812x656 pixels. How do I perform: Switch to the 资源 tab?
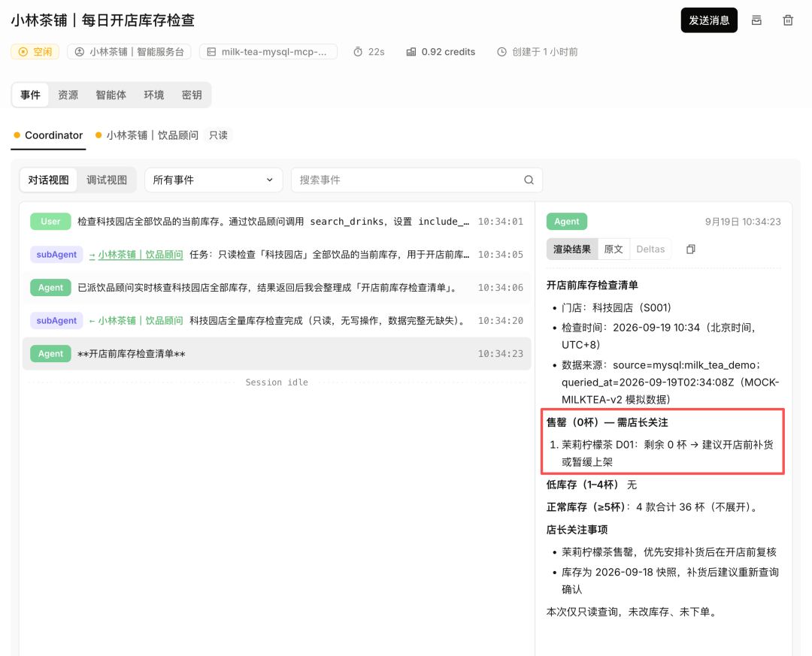pyautogui.click(x=68, y=95)
